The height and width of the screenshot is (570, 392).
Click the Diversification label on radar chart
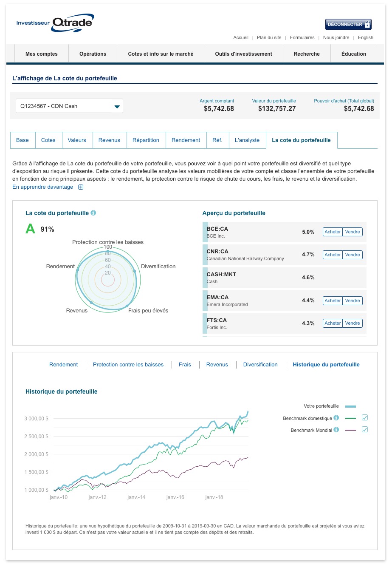click(x=158, y=267)
